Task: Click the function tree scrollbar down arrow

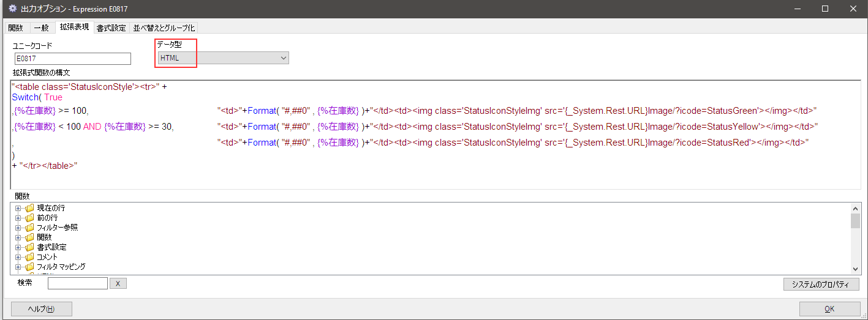Action: point(855,269)
